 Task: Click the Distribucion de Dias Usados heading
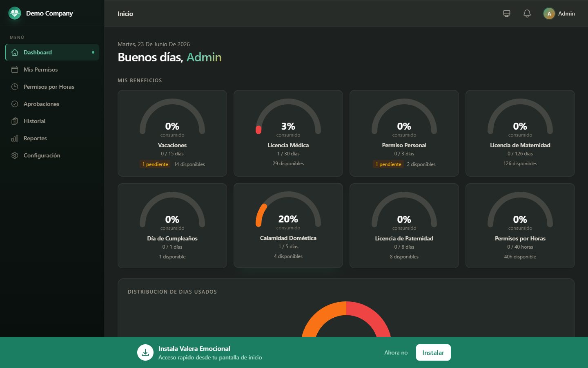(172, 292)
